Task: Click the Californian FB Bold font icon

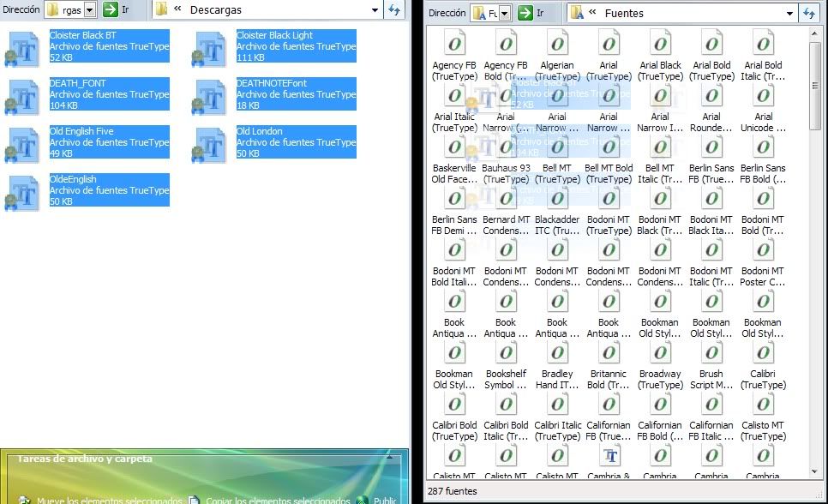Action: [660, 405]
